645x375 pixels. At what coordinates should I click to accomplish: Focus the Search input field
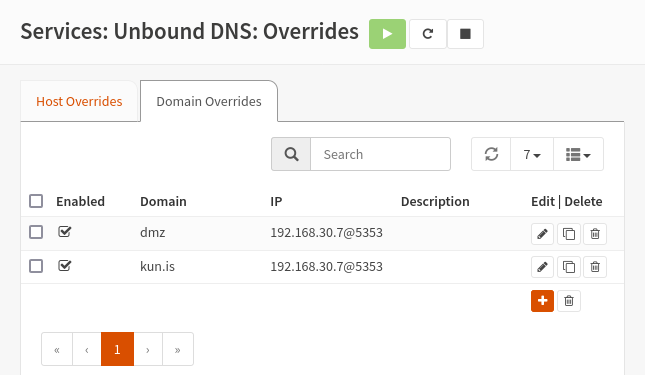[x=381, y=154]
